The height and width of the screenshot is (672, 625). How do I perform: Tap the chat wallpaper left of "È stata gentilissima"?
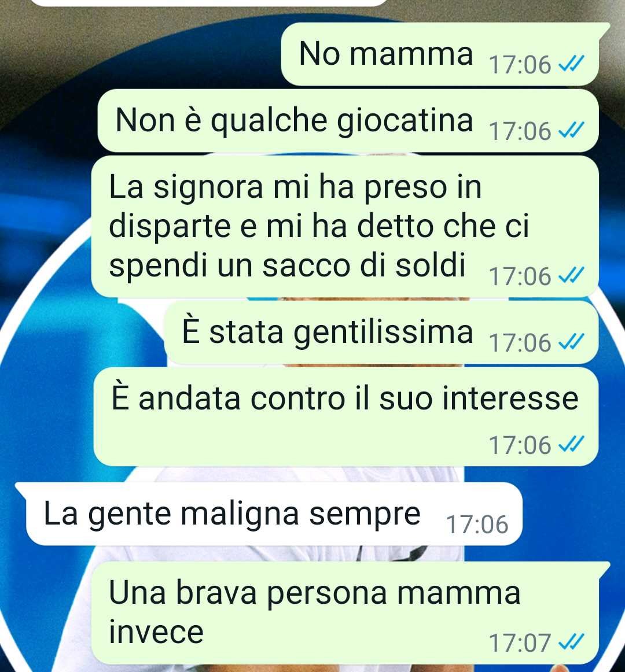click(82, 332)
